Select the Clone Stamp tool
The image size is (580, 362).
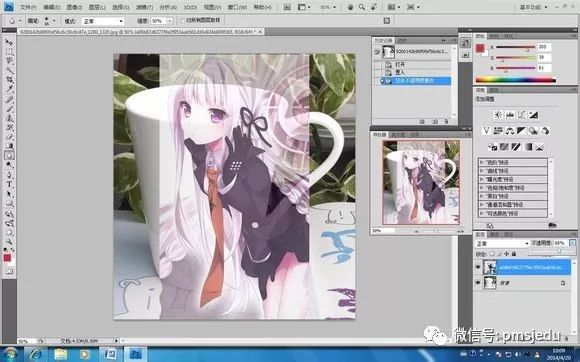coord(9,118)
